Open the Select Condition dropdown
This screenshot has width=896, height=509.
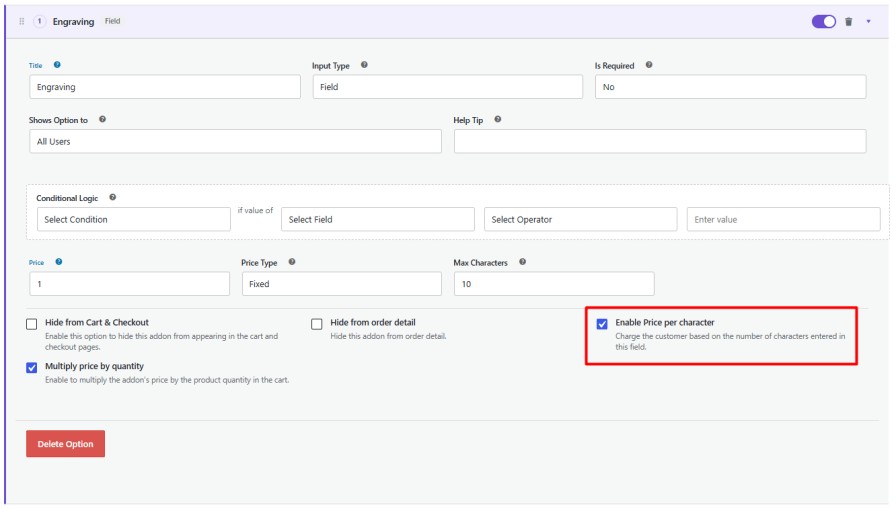click(134, 219)
